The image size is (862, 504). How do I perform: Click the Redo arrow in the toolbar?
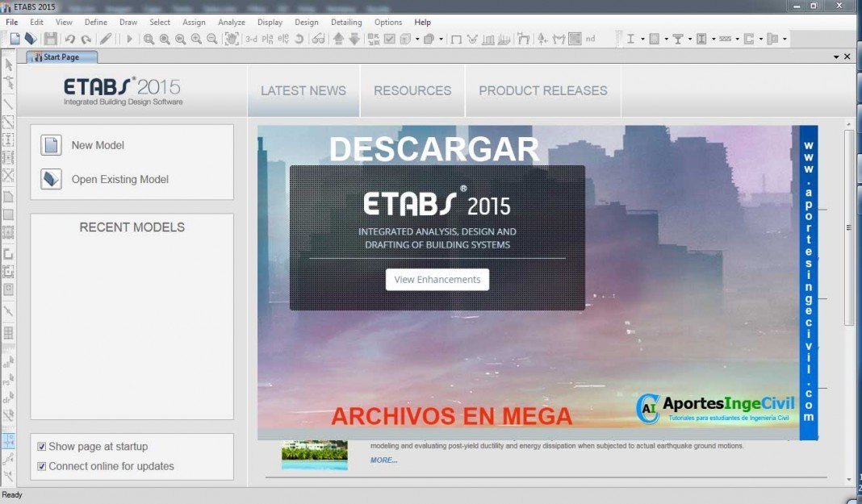pos(86,39)
